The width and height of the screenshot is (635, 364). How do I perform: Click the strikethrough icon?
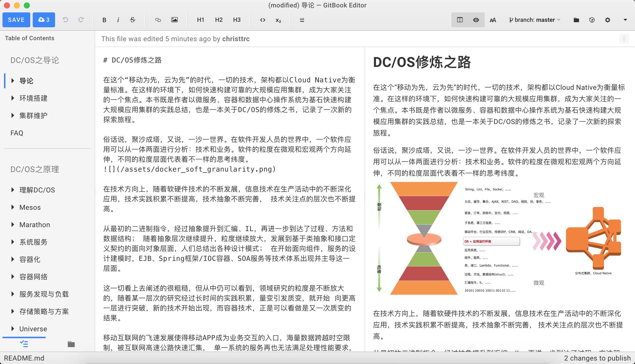click(132, 20)
